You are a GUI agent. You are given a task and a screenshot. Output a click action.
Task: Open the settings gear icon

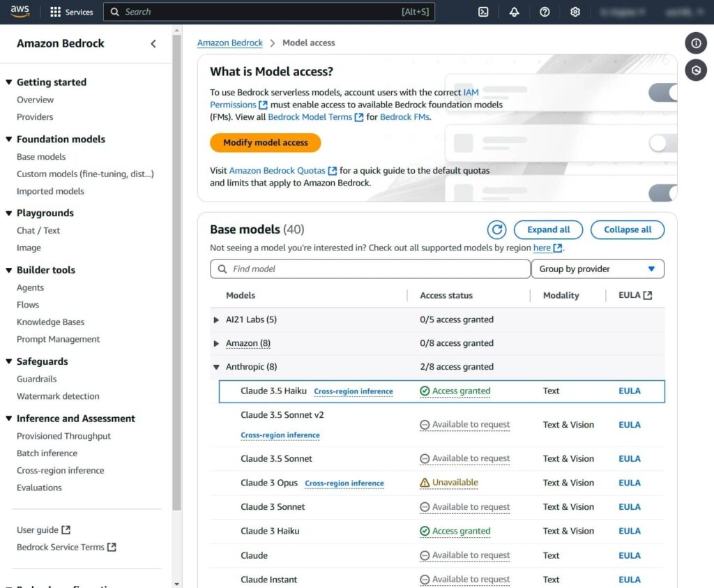tap(575, 12)
